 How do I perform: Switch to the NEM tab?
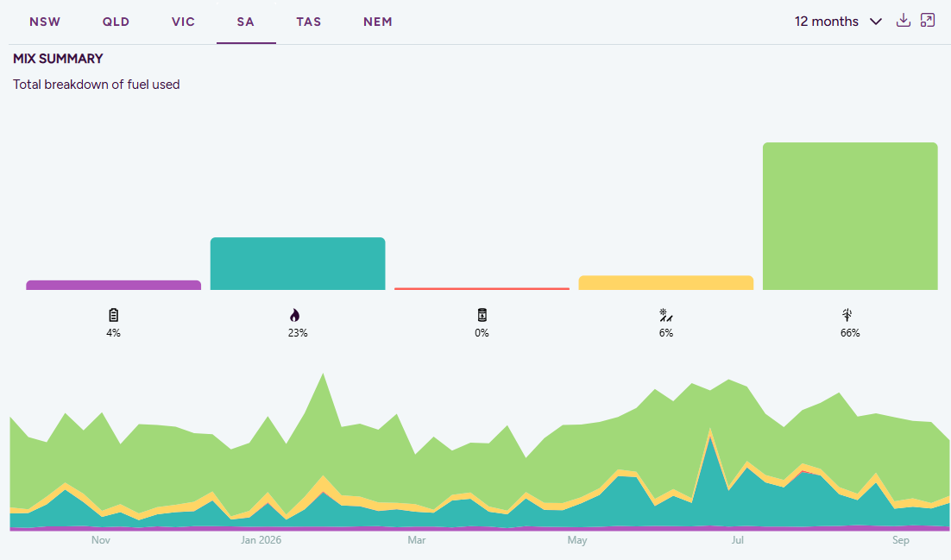pos(378,22)
